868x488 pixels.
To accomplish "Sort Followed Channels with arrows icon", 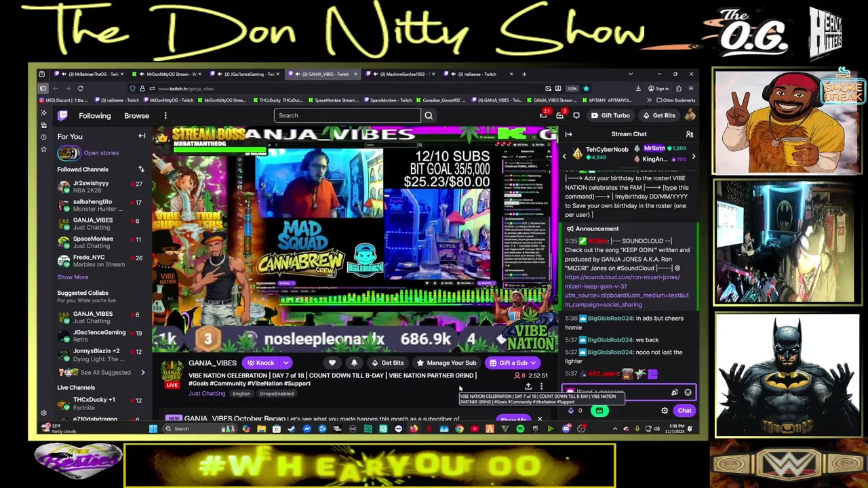I will click(141, 169).
